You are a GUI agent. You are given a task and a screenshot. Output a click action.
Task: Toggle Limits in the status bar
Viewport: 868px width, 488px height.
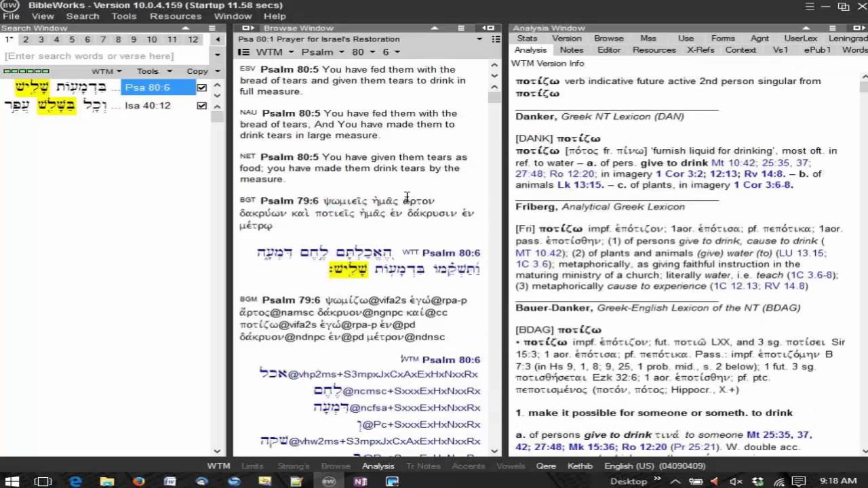coord(252,466)
